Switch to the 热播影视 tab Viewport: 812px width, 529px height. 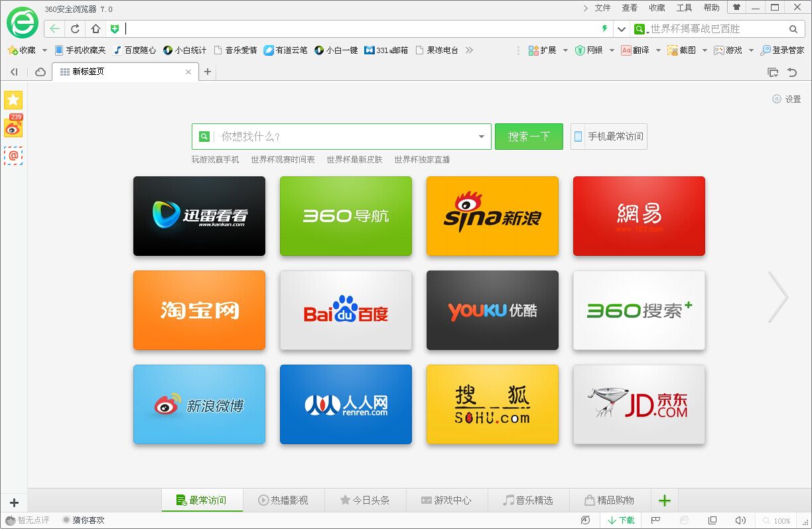(x=284, y=501)
